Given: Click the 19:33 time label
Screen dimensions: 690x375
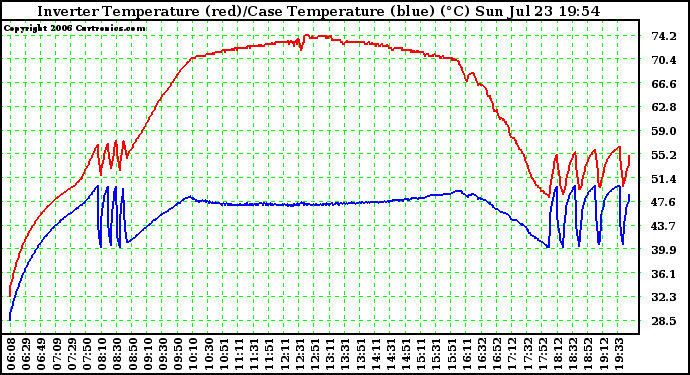Looking at the screenshot, I should [619, 354].
